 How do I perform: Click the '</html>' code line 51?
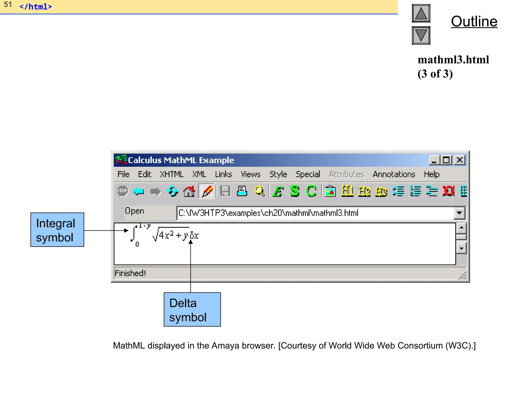coord(36,6)
